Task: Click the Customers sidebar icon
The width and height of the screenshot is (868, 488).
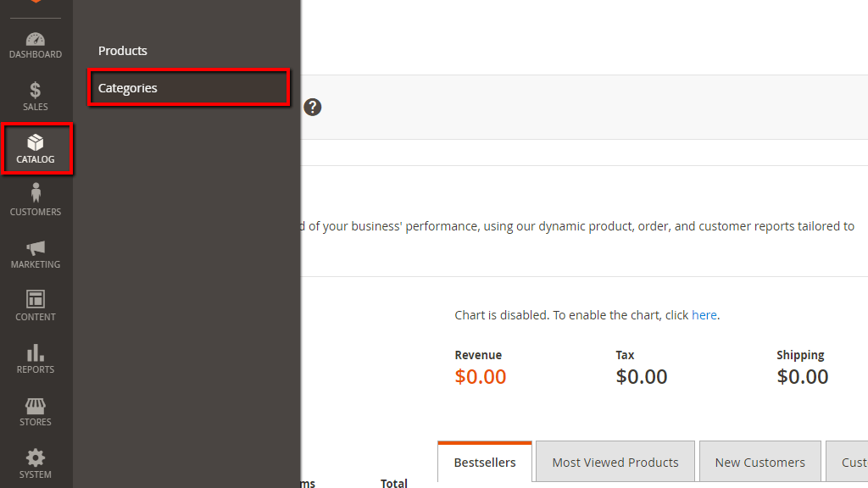Action: click(x=35, y=200)
